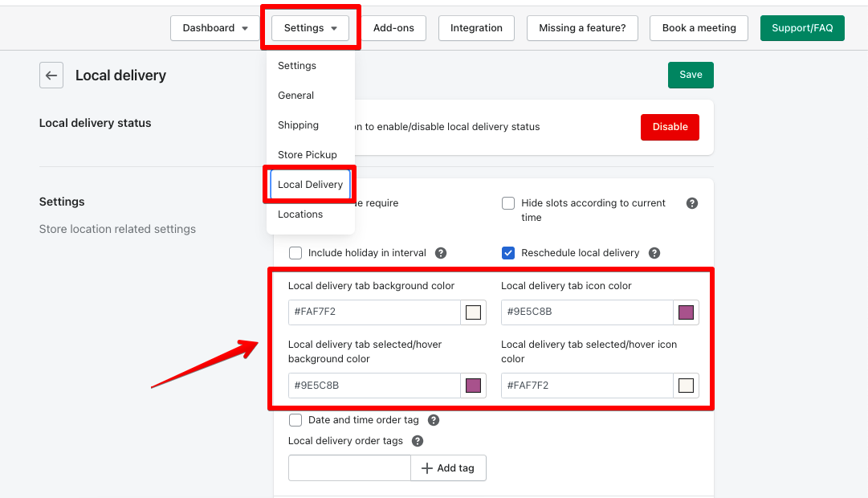Image resolution: width=868 pixels, height=498 pixels.
Task: Enable Hide slots according to current time
Action: 508,203
